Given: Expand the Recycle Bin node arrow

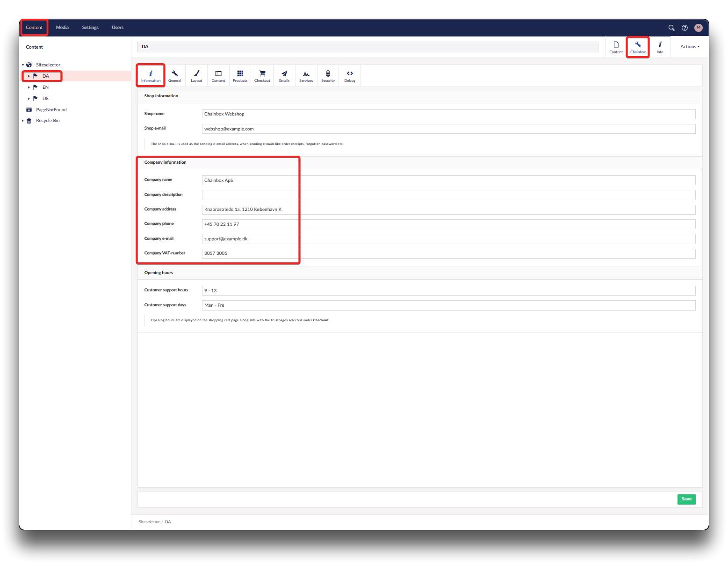Looking at the screenshot, I should point(23,121).
